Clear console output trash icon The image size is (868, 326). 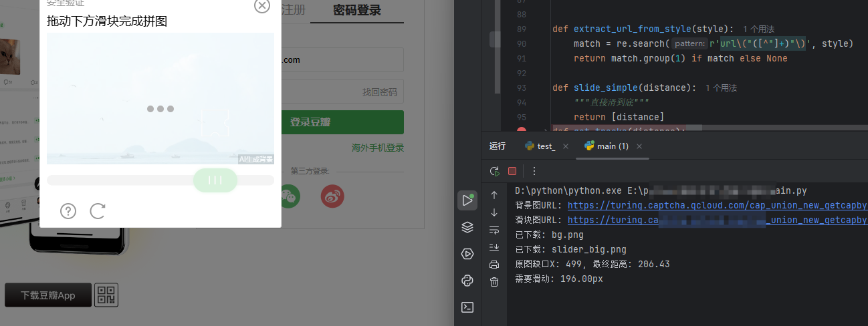pos(494,282)
